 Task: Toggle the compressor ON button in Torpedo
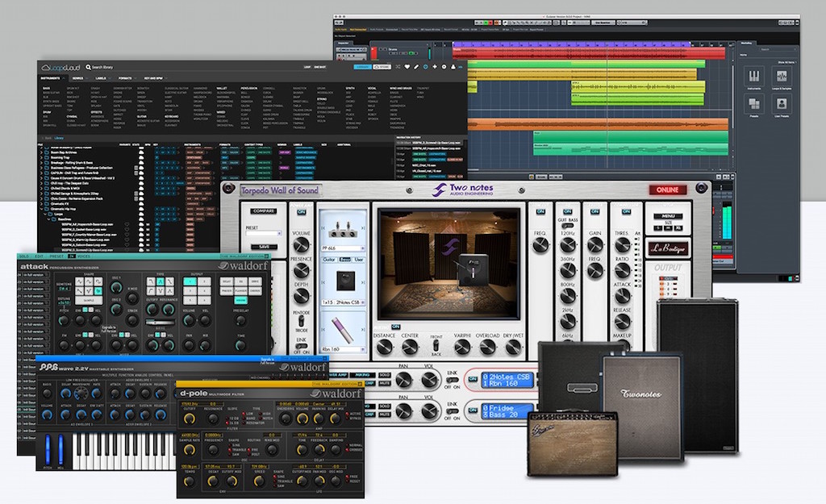click(626, 212)
